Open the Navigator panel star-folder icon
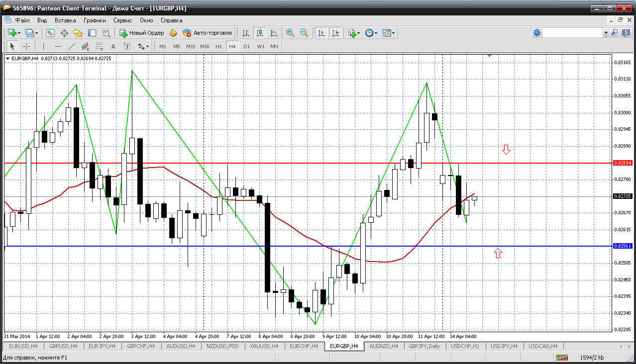This screenshot has height=364, width=636. coord(78,33)
